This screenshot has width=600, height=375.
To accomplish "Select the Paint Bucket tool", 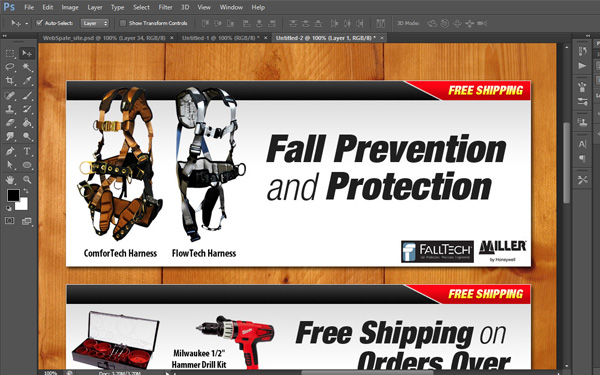I will [x=27, y=123].
